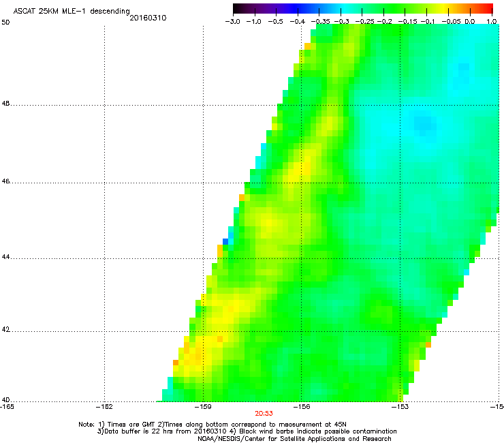
Task: Click the longitude axis label -153
Action: [400, 407]
